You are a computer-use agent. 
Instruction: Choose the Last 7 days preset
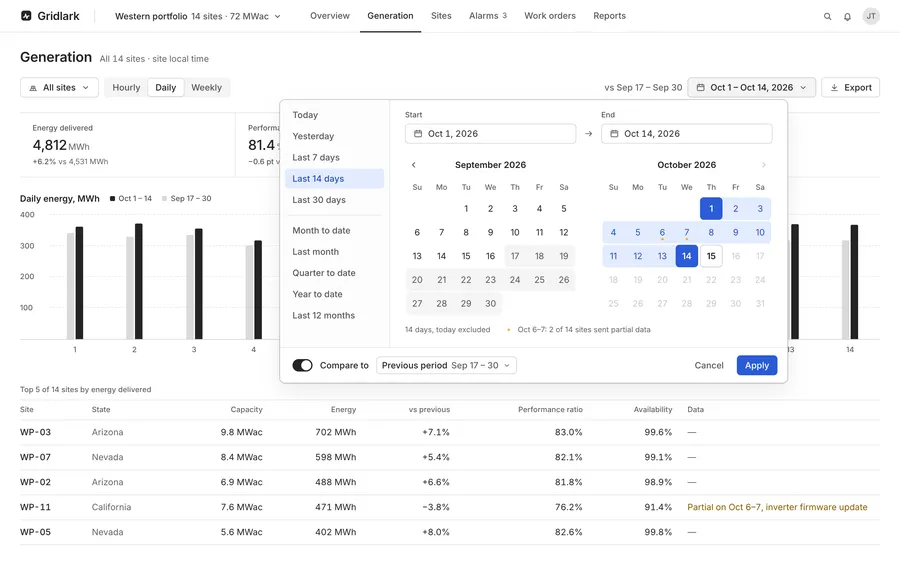pyautogui.click(x=334, y=157)
